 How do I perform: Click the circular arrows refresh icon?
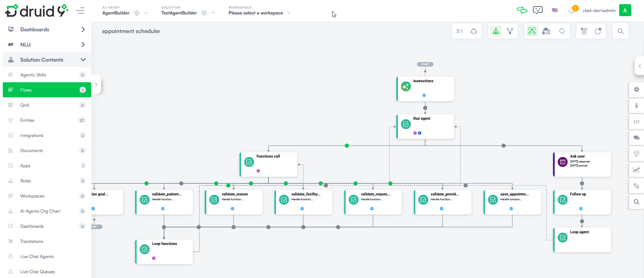click(x=562, y=31)
